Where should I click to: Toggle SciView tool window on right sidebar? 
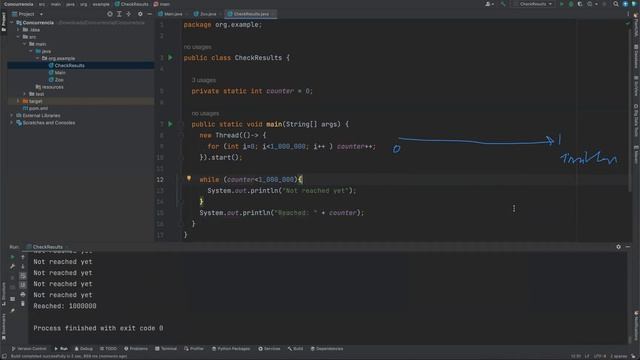pos(636,86)
